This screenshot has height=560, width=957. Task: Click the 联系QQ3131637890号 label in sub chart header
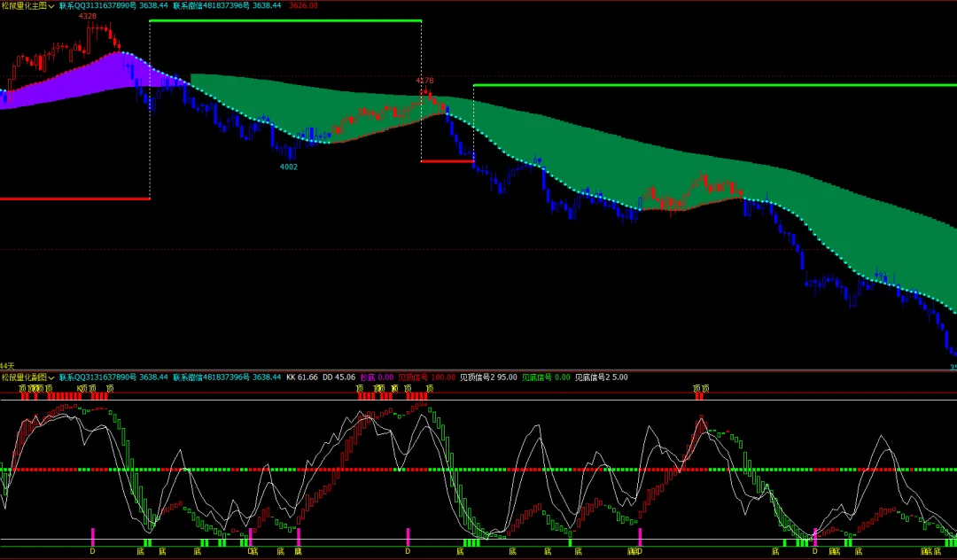tap(97, 377)
